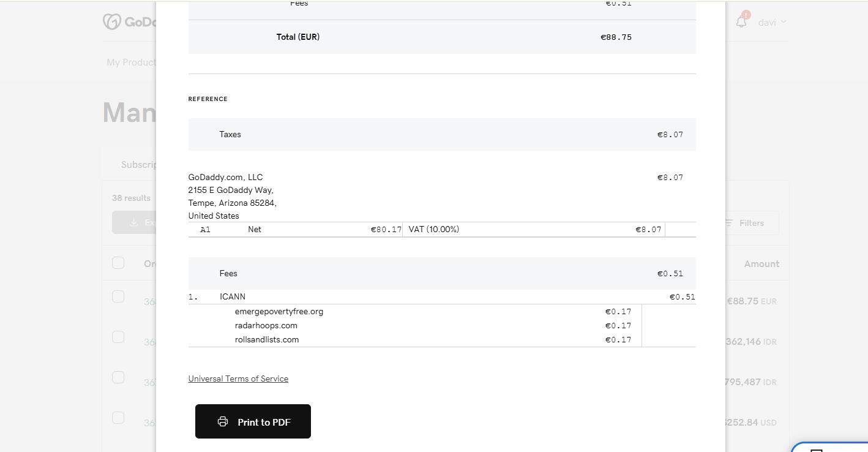Image resolution: width=868 pixels, height=452 pixels.
Task: Open the Universal Terms of Service link
Action: tap(238, 379)
